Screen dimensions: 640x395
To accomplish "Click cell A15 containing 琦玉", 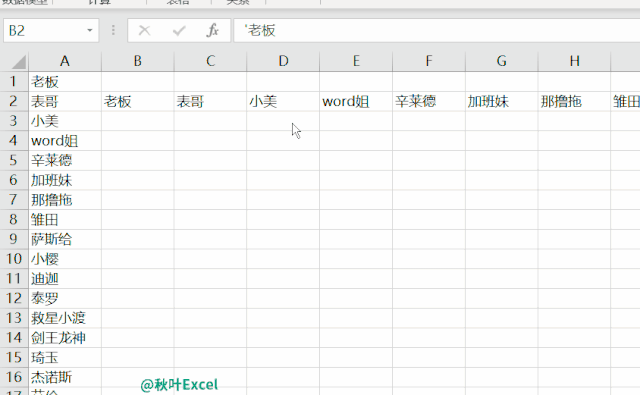I will point(65,357).
